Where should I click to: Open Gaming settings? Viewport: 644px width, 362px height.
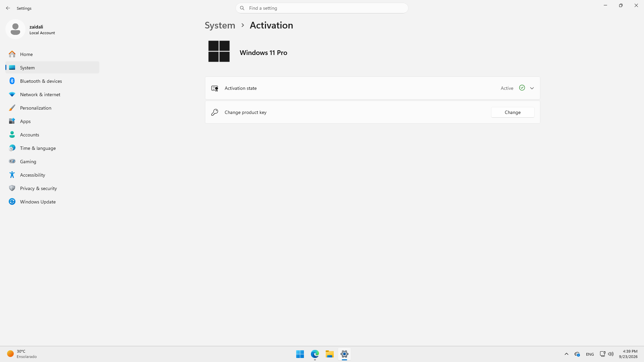tap(52, 161)
